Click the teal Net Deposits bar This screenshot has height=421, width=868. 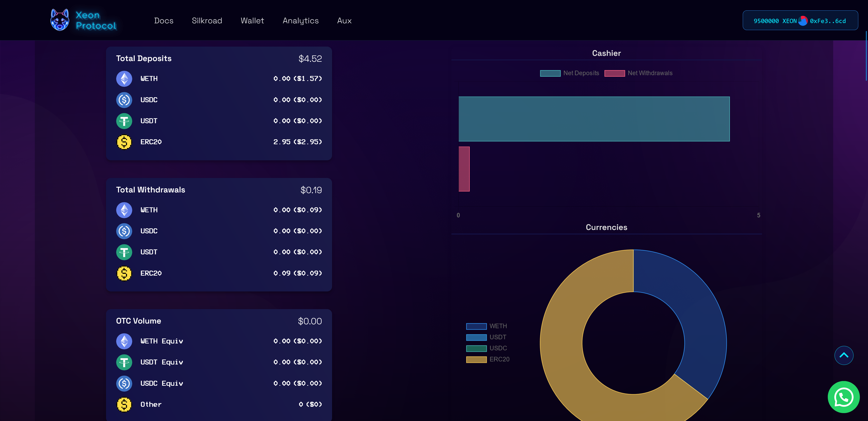594,119
